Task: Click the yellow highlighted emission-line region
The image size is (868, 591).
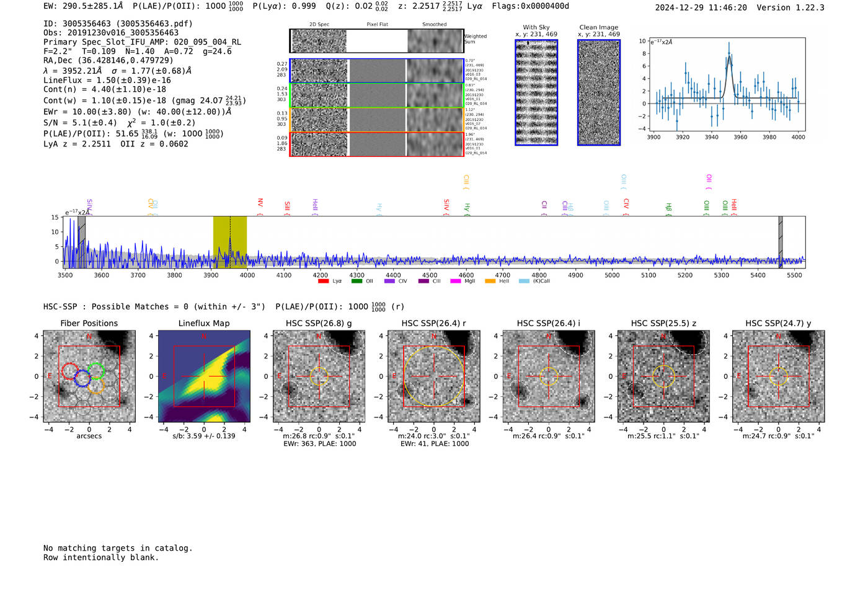Action: [230, 242]
